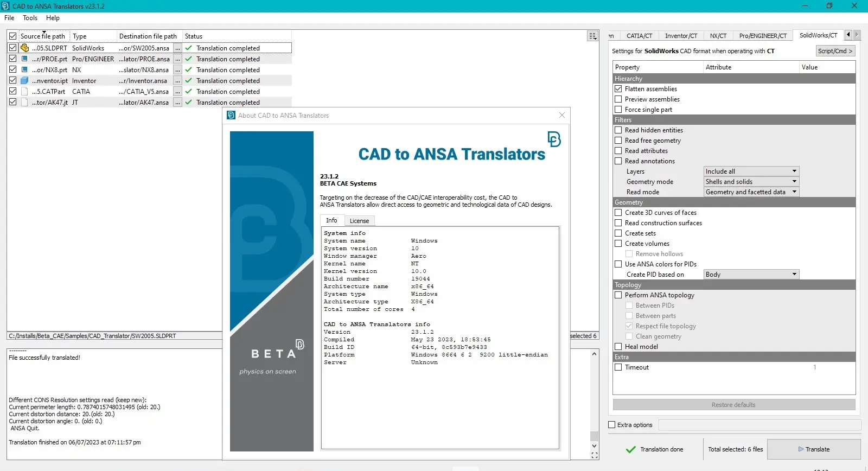Click the log panel vertical scrollbar thumb
The image size is (868, 471).
[x=594, y=436]
